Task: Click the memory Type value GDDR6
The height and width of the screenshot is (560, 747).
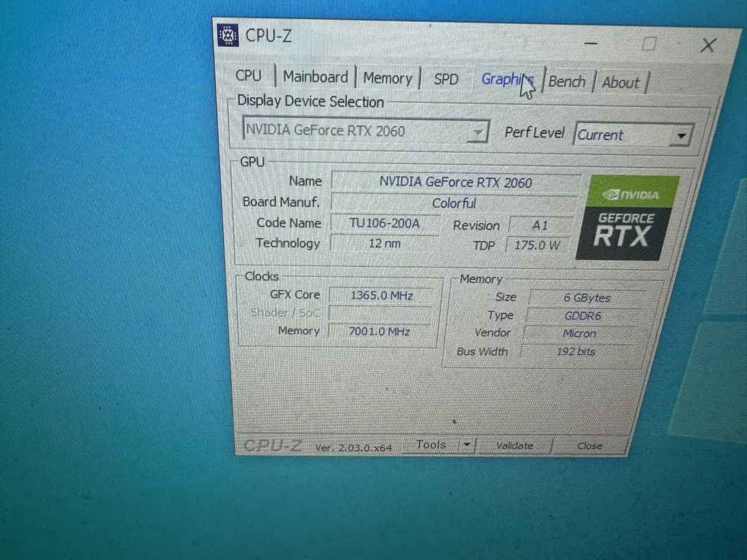Action: point(583,316)
